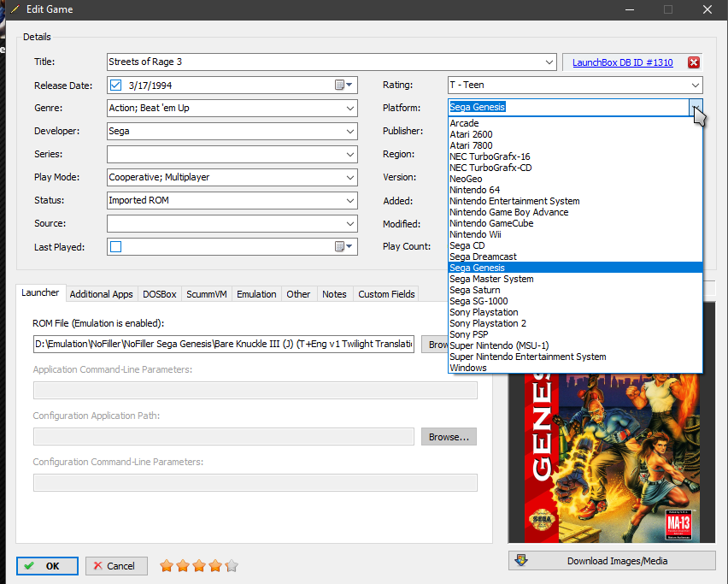
Task: Expand the Series dropdown arrow
Action: point(350,154)
